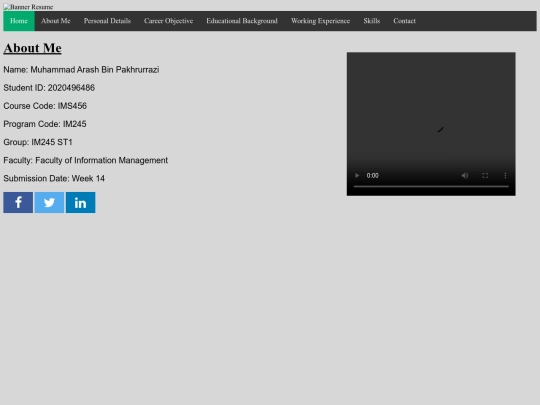Click the Faculty of Information Management line
The height and width of the screenshot is (405, 540).
tap(86, 160)
